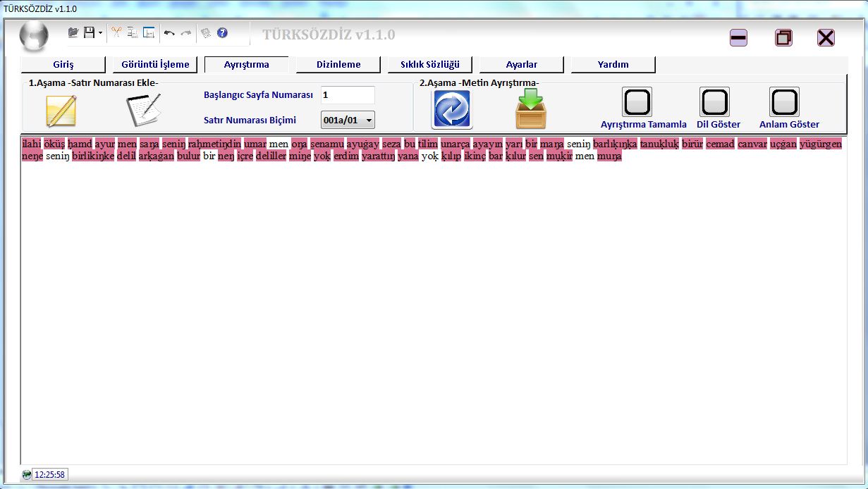
Task: Toggle the Ayrıştırma Tamamla checkbox
Action: click(x=637, y=103)
